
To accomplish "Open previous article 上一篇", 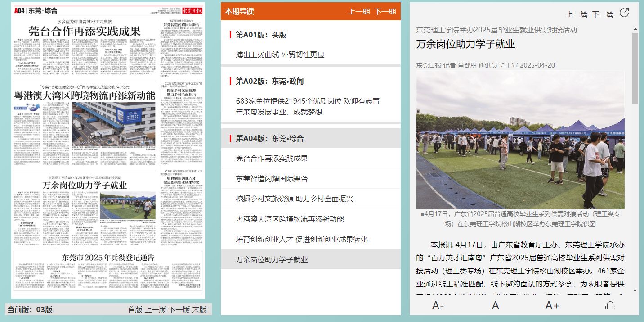I will (x=577, y=14).
